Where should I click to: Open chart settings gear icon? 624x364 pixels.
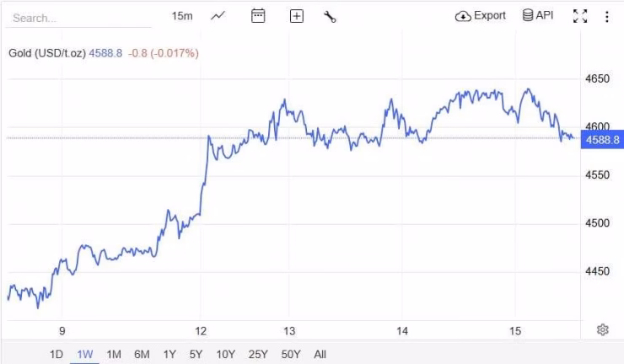[603, 329]
